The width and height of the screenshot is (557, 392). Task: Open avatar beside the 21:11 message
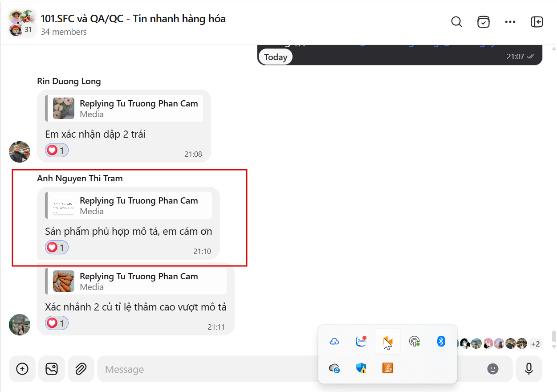pyautogui.click(x=20, y=324)
